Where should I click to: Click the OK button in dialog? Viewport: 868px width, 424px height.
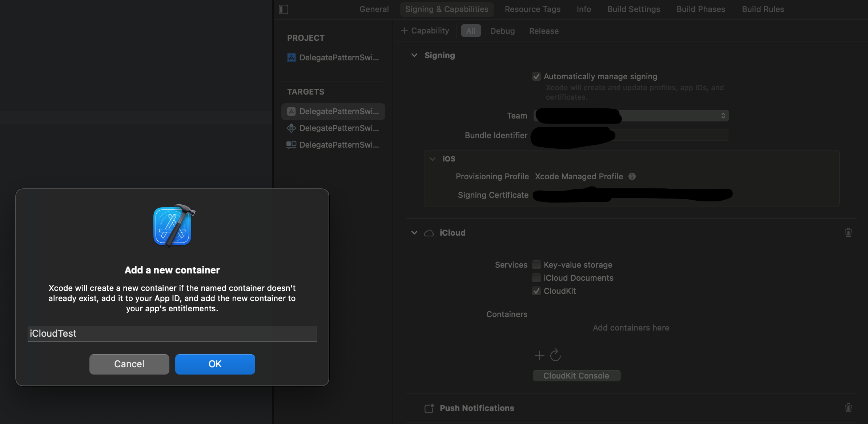click(x=215, y=364)
